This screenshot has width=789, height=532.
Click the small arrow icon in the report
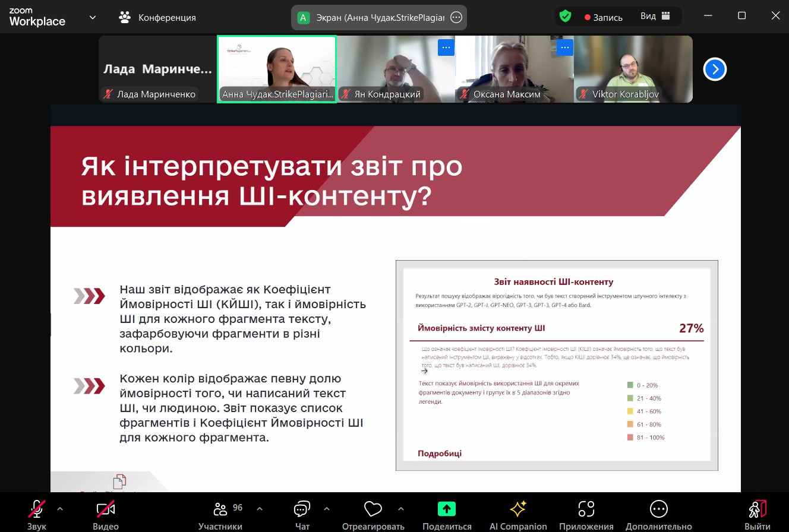point(424,371)
